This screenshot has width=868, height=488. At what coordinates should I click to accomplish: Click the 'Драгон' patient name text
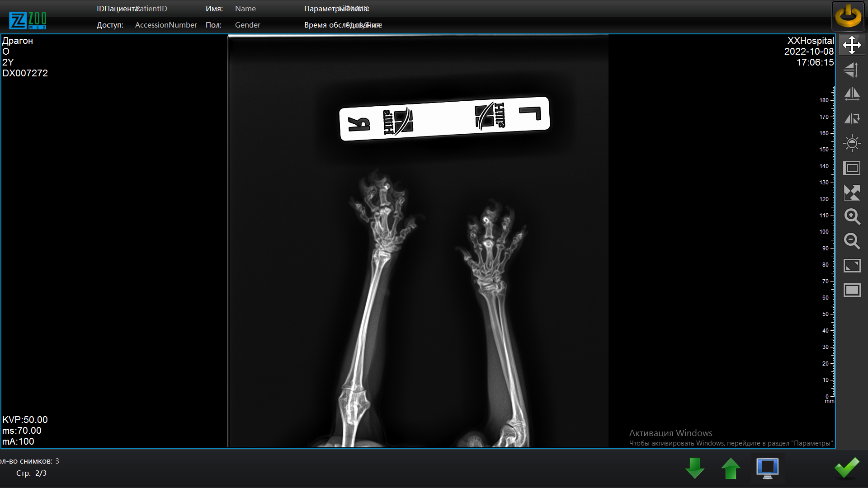coord(17,41)
